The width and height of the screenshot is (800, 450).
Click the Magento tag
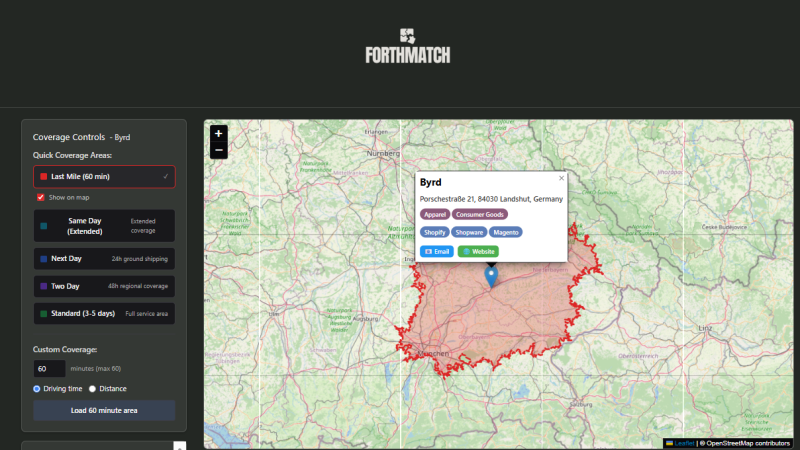506,232
